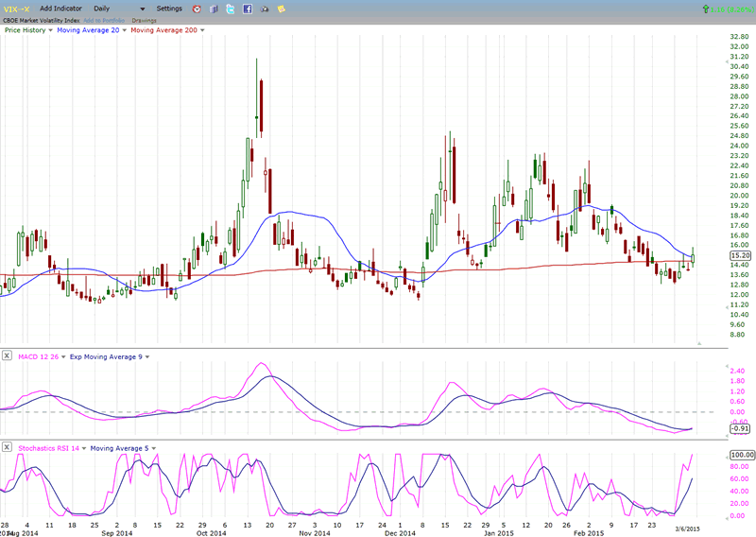Open the Daily timeframe dropdown
The height and width of the screenshot is (537, 756).
(x=143, y=9)
